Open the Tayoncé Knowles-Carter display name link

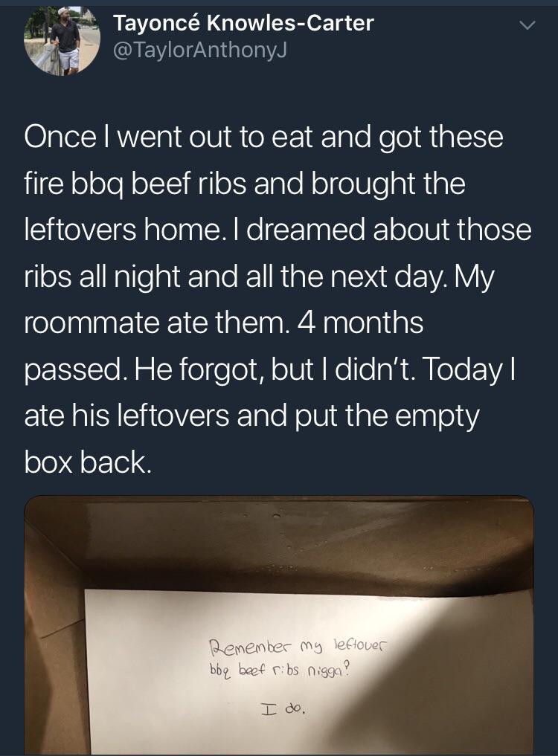[x=243, y=22]
